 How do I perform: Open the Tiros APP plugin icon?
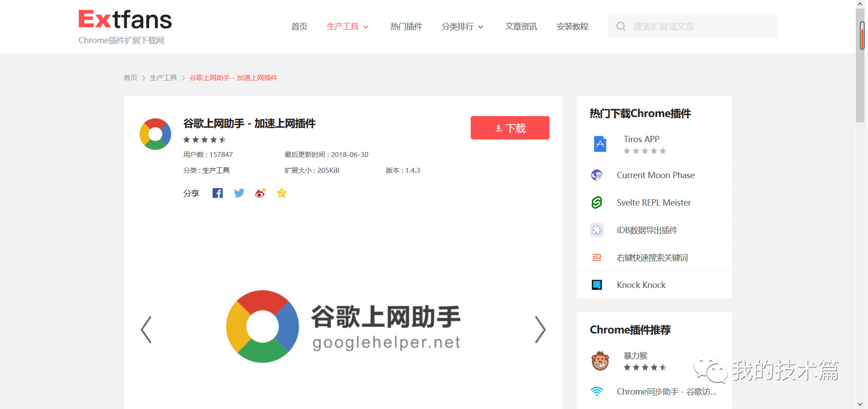600,144
